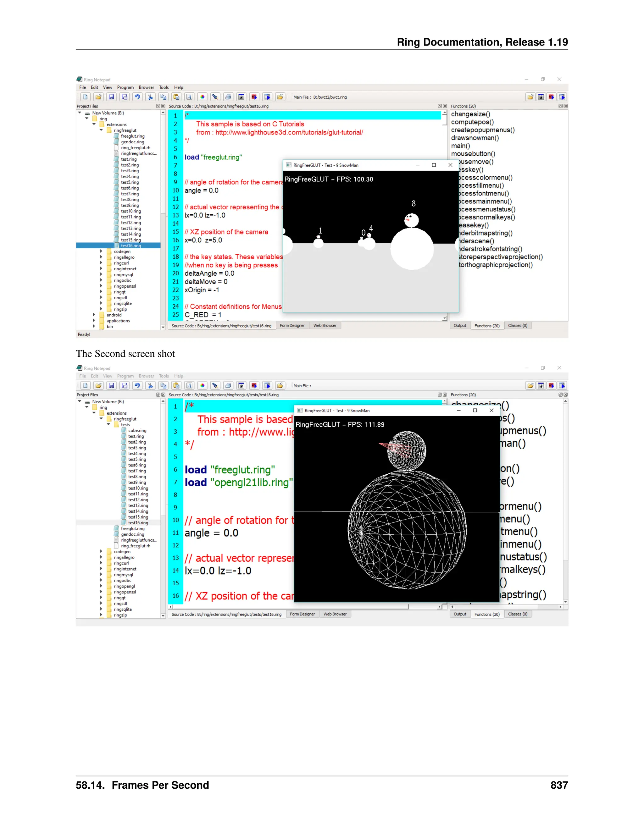Click Main File path field in upper toolbar
Image resolution: width=644 pixels, height=833 pixels.
click(330, 97)
